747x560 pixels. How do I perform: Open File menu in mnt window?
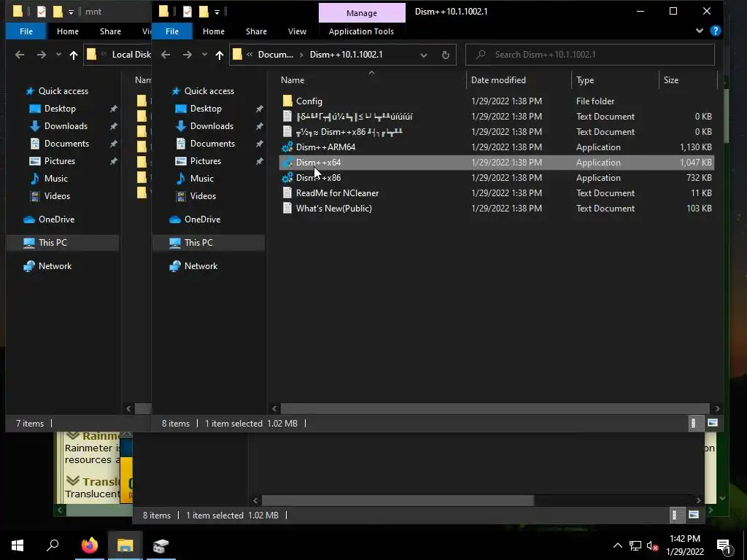[26, 31]
